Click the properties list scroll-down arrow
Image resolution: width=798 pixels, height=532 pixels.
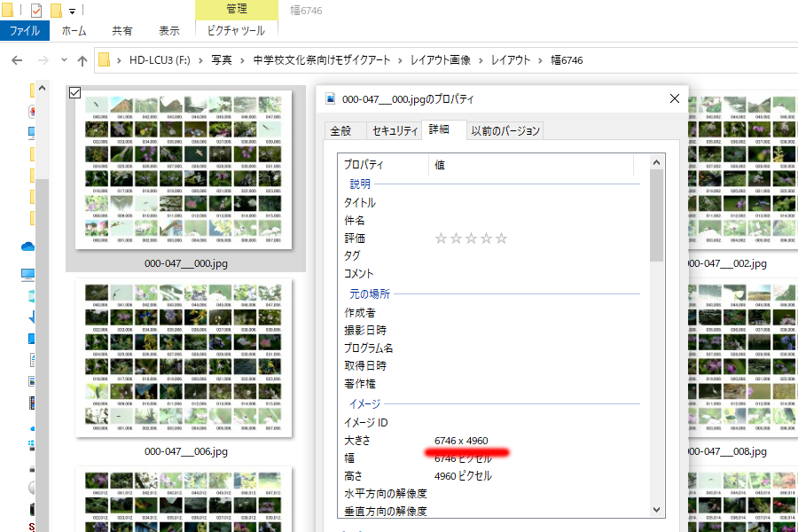[x=656, y=510]
